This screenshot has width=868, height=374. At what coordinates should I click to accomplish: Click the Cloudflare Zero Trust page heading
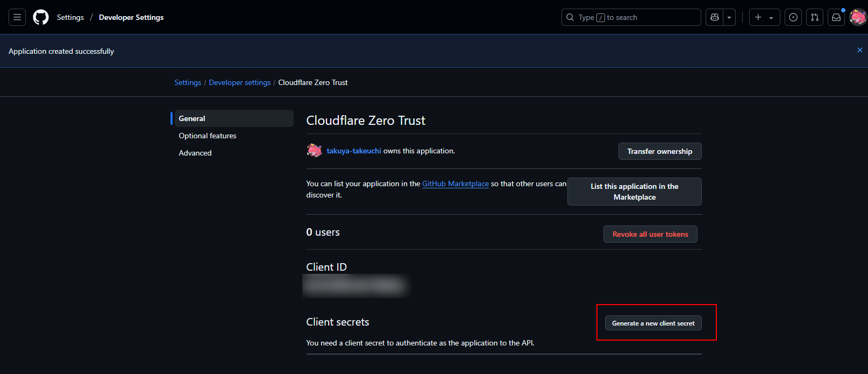pos(366,121)
